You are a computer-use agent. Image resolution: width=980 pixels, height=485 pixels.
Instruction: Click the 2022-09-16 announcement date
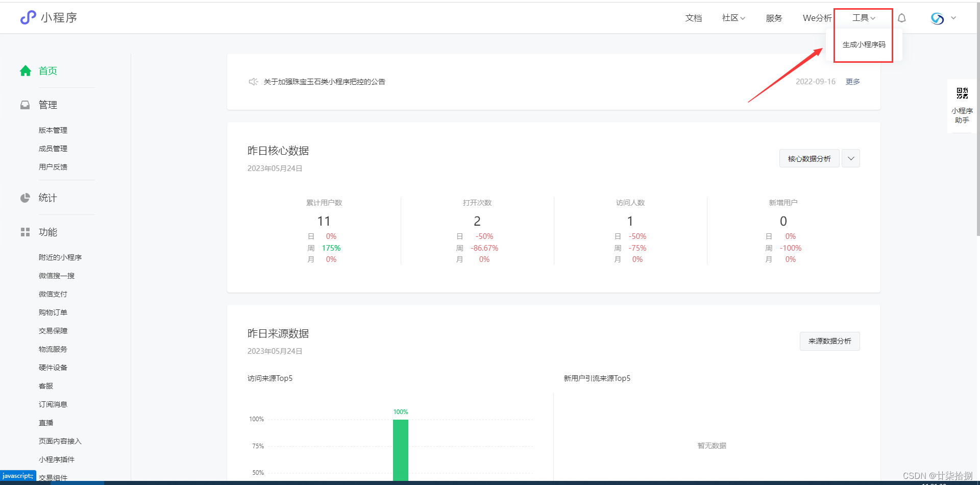tap(816, 82)
